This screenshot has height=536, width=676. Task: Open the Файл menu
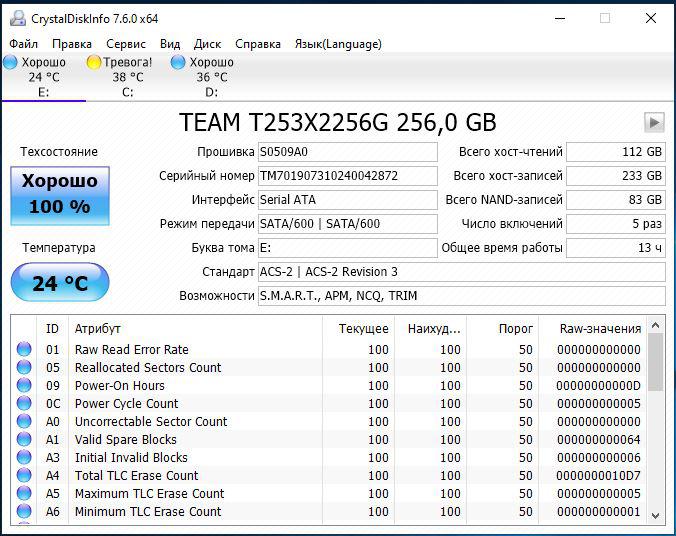[24, 44]
